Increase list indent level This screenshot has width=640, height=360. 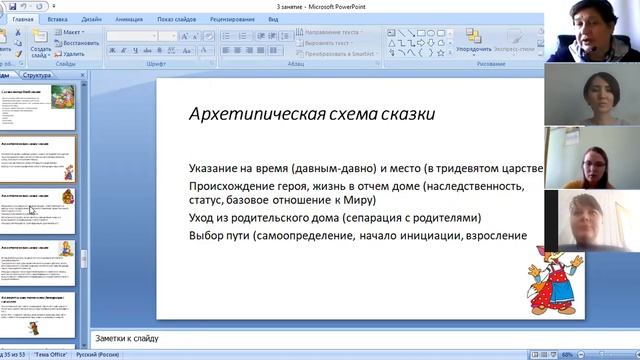pos(272,36)
